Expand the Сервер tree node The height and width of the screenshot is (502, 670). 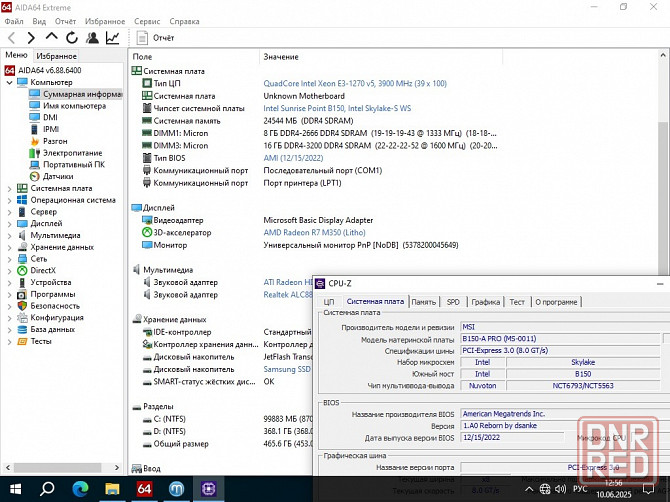9,212
